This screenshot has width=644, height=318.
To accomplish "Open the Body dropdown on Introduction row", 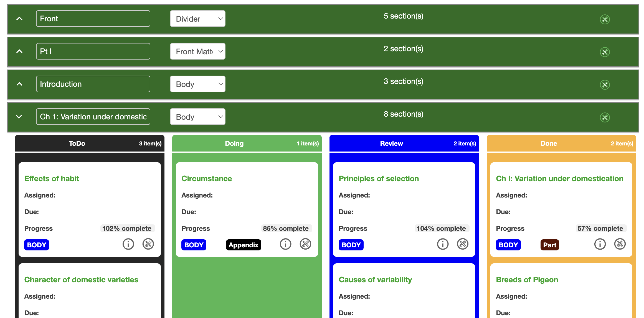I will point(198,84).
